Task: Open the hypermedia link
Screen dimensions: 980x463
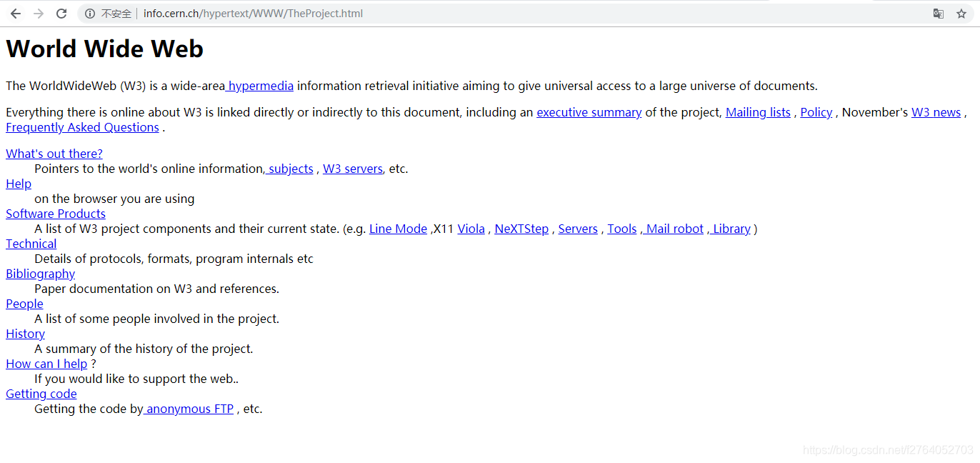Action: tap(259, 86)
